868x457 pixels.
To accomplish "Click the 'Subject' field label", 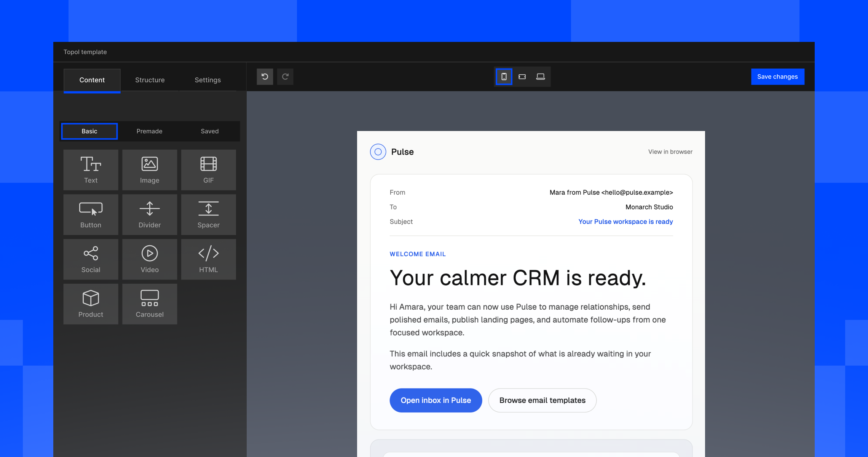I will pos(401,222).
